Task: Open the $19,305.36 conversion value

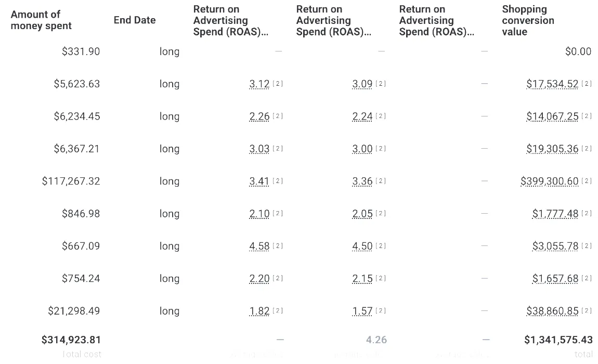Action: point(552,149)
